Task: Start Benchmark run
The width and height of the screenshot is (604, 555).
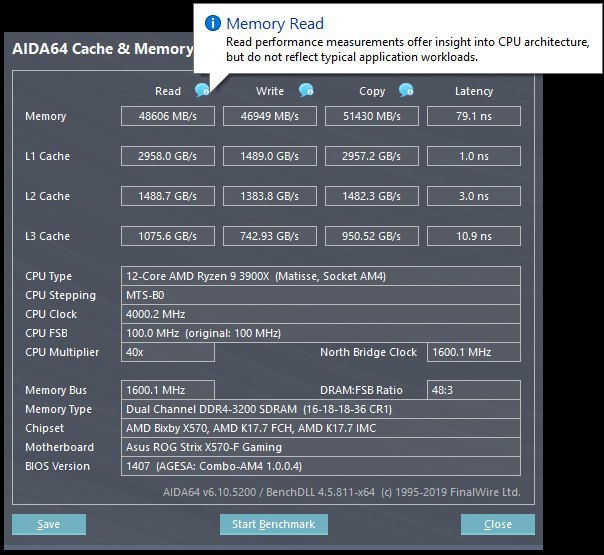Action: click(x=274, y=524)
